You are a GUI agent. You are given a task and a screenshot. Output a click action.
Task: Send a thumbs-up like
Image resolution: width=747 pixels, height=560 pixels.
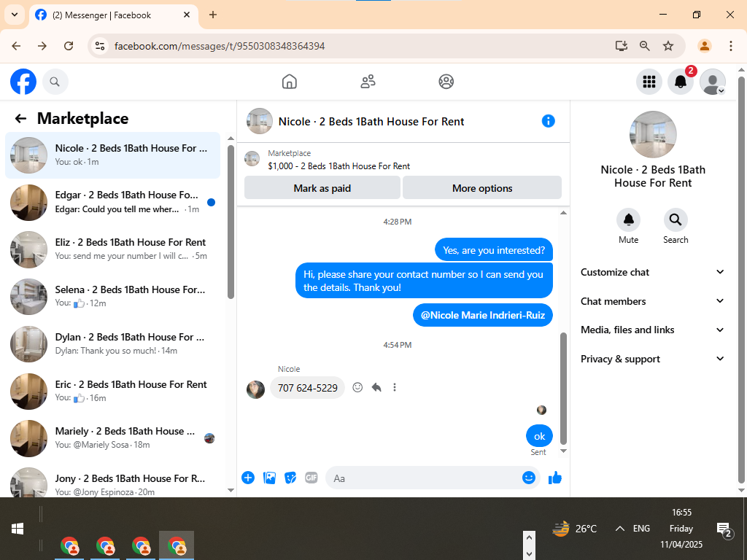[x=555, y=478]
